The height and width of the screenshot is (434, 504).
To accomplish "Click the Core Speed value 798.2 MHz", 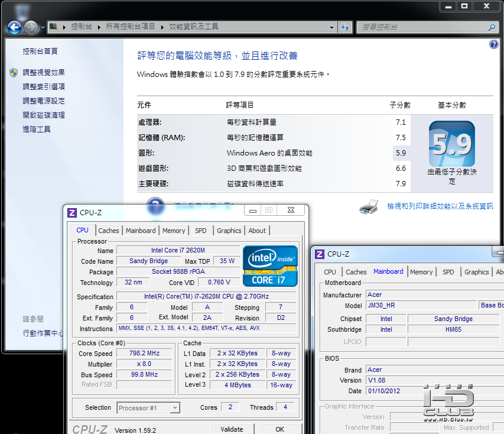I will pos(144,353).
